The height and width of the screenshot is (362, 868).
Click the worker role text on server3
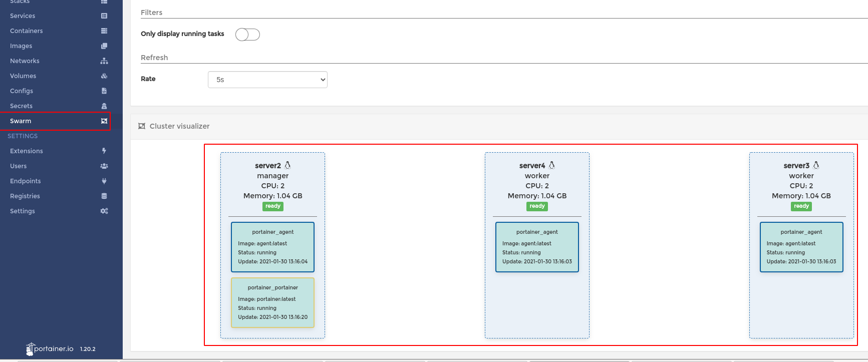[x=801, y=176]
